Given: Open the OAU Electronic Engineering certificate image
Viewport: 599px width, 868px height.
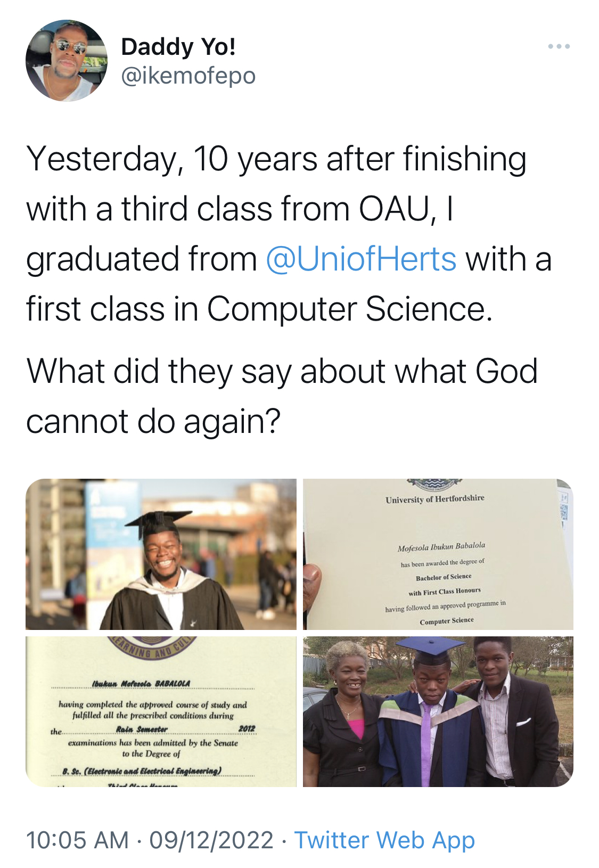Looking at the screenshot, I should [x=161, y=711].
